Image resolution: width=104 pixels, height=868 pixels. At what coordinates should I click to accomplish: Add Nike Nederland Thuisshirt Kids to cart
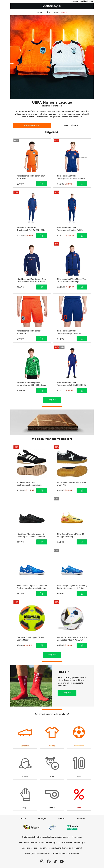[41, 184]
